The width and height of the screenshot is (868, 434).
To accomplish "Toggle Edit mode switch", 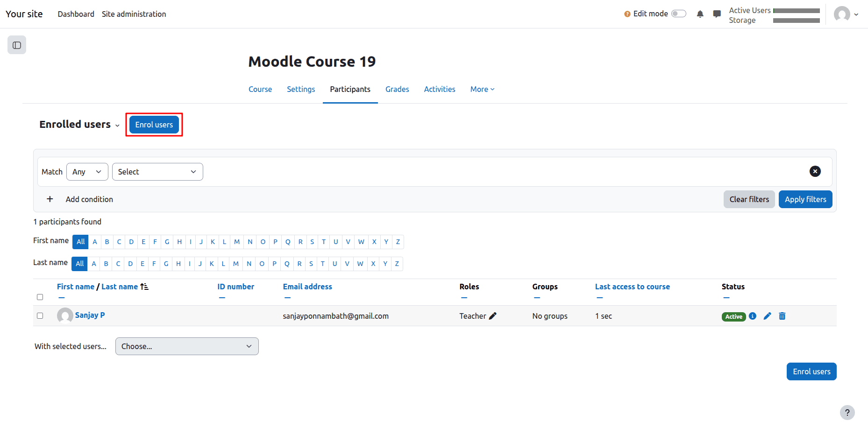I will pyautogui.click(x=678, y=14).
